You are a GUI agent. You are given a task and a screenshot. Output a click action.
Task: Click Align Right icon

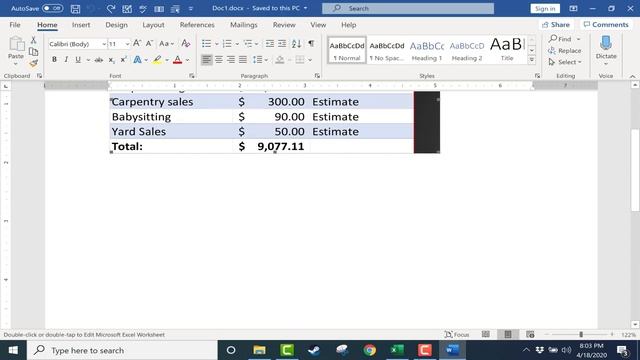click(231, 60)
